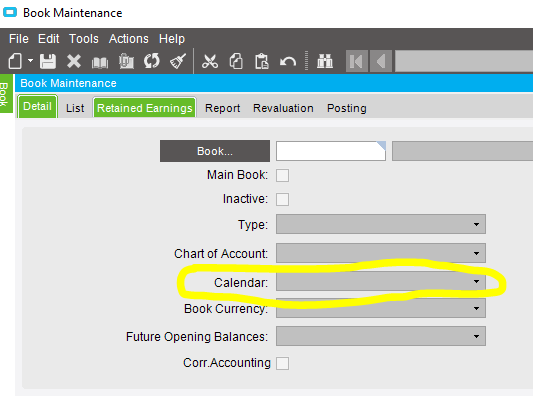The width and height of the screenshot is (533, 396).
Task: Expand the Type dropdown
Action: [x=381, y=224]
